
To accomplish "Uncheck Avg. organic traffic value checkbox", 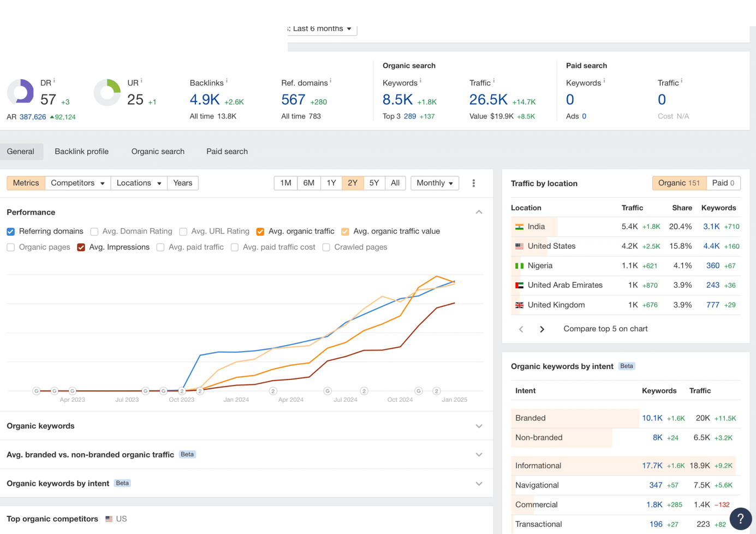I will (345, 232).
